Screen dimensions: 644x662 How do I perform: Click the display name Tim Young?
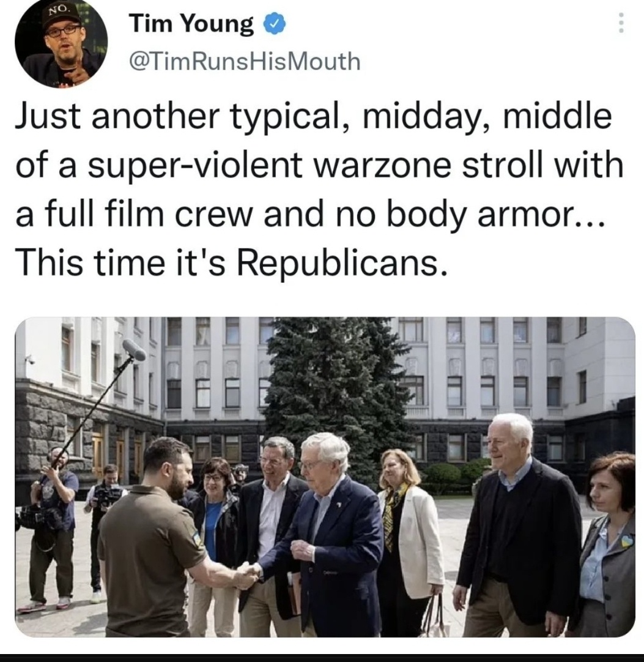[x=191, y=24]
